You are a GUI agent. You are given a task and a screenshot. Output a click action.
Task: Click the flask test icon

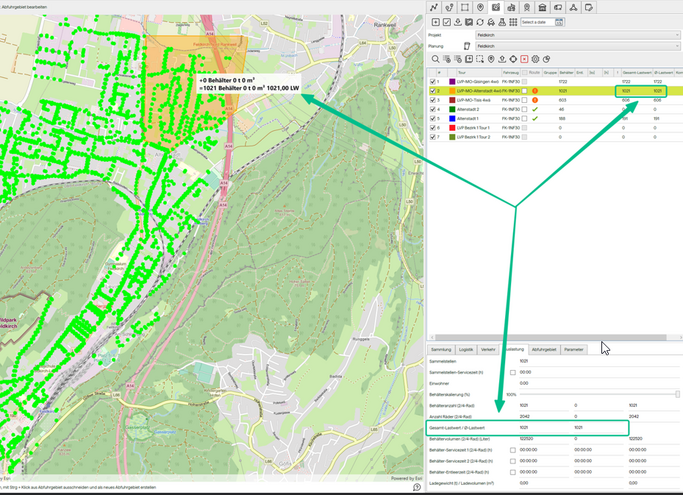coord(502,22)
